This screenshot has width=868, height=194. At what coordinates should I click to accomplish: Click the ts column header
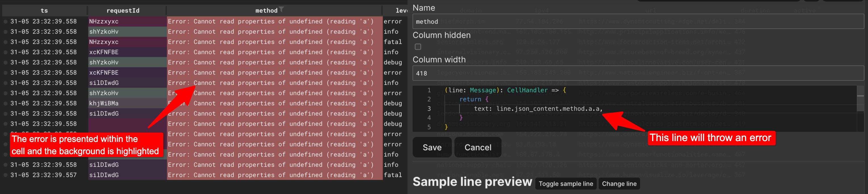click(44, 11)
